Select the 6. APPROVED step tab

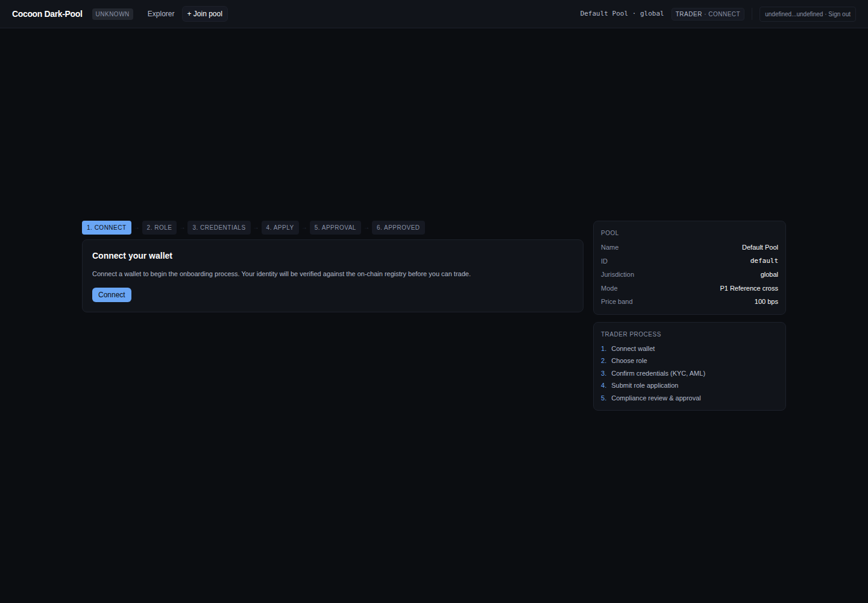point(398,227)
